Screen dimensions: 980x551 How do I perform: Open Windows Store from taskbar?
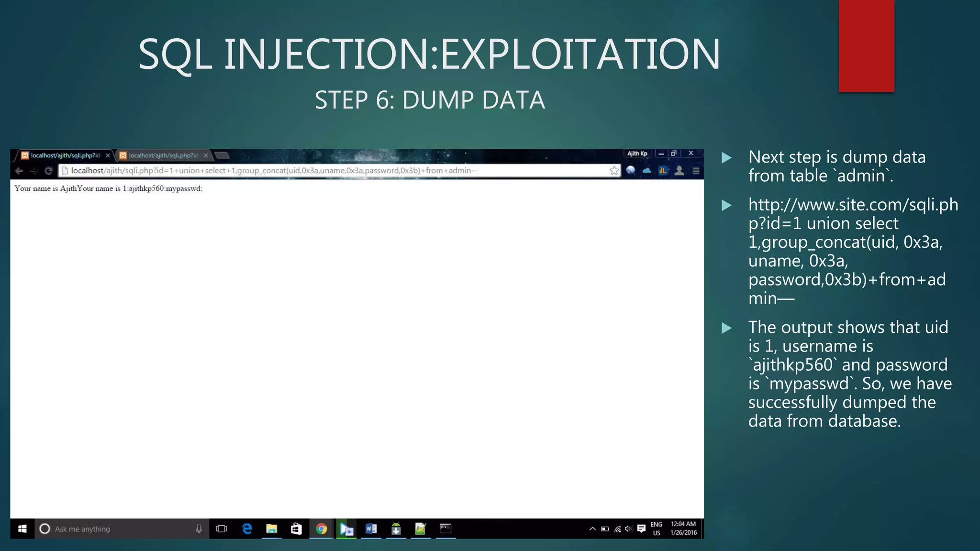coord(296,529)
